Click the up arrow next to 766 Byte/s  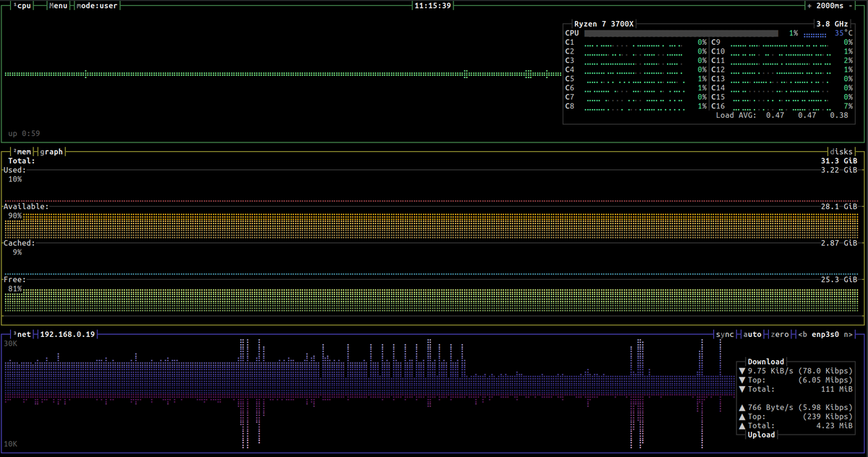[741, 407]
